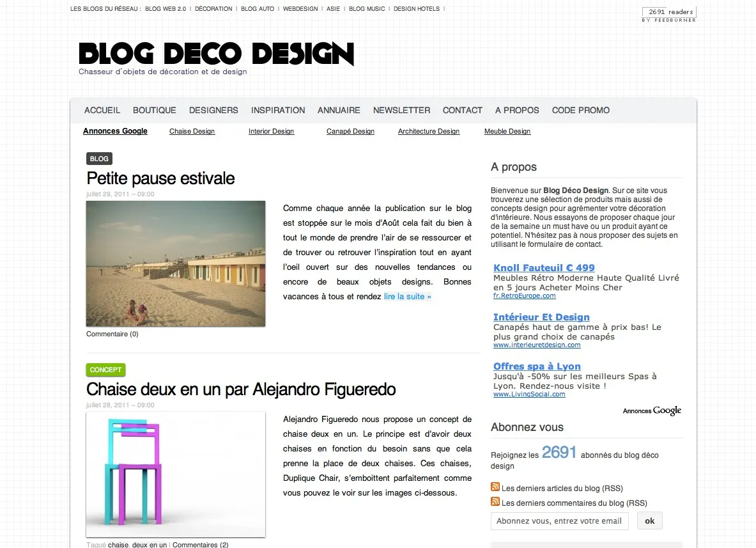
Task: Click the 'Chasseur d'objets de décoration' tagline
Action: click(x=163, y=72)
